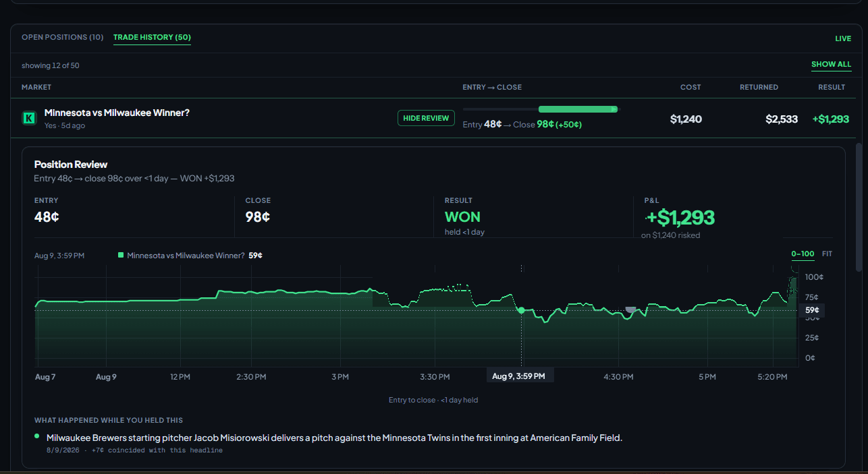Click the entry-to-close price progress bar
The height and width of the screenshot is (474, 868).
(x=540, y=109)
